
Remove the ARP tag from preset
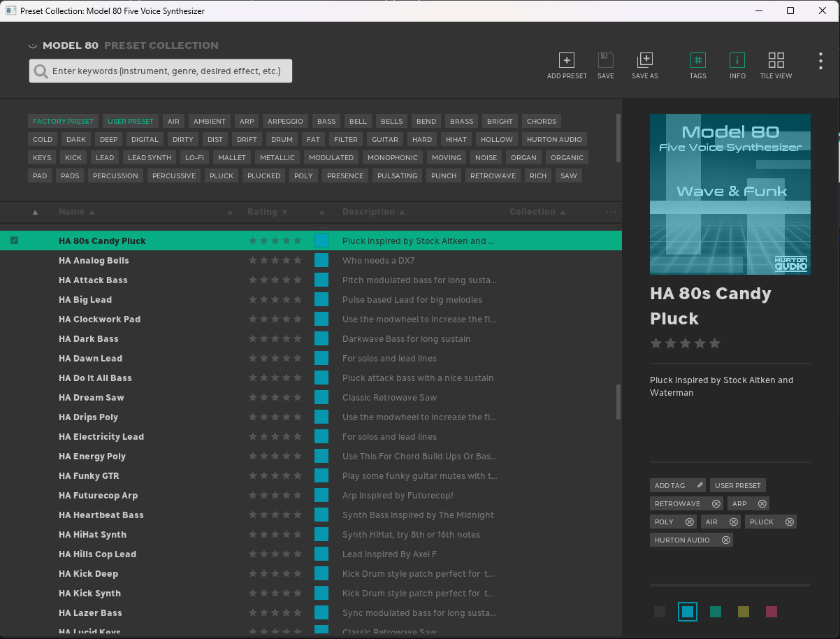pyautogui.click(x=762, y=503)
